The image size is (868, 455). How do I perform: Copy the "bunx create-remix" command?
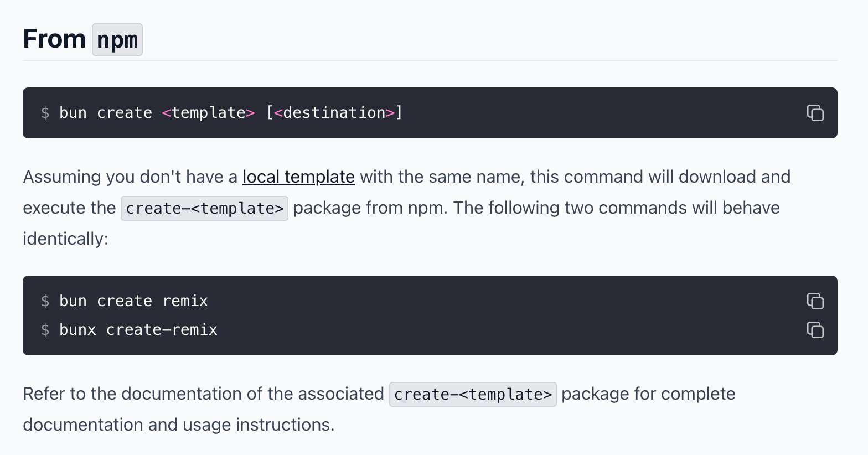(x=815, y=330)
